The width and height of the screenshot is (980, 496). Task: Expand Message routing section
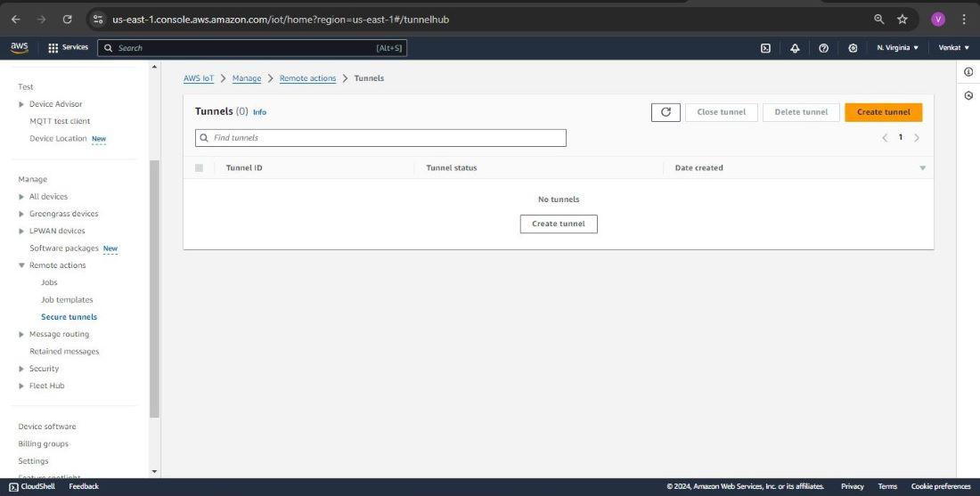pyautogui.click(x=21, y=334)
